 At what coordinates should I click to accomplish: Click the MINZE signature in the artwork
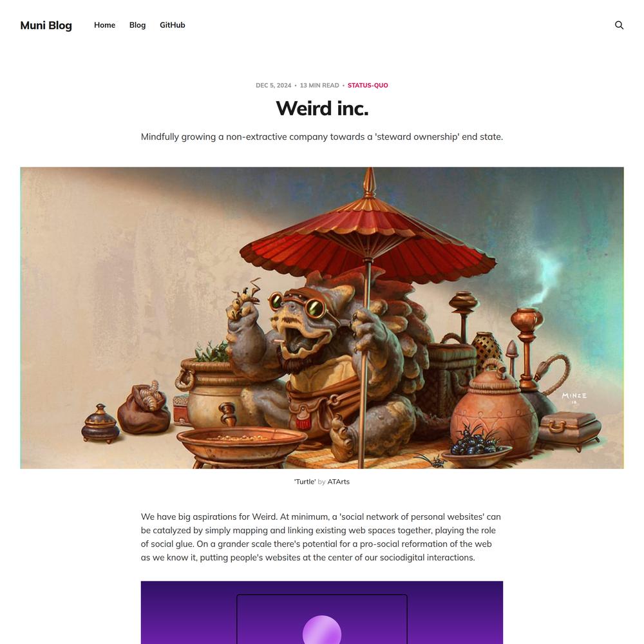click(574, 396)
